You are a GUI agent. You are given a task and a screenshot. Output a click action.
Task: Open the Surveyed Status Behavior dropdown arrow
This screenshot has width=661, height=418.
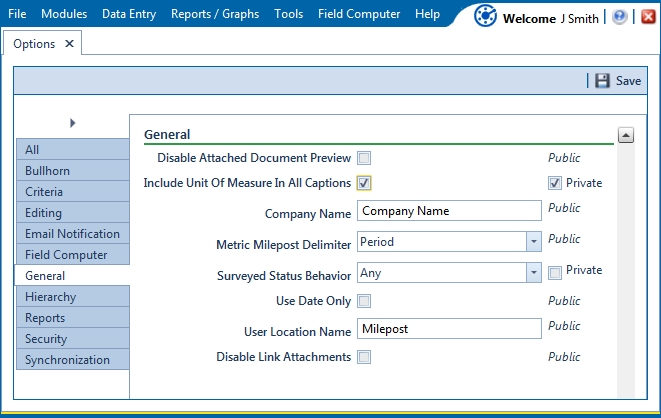click(x=534, y=273)
